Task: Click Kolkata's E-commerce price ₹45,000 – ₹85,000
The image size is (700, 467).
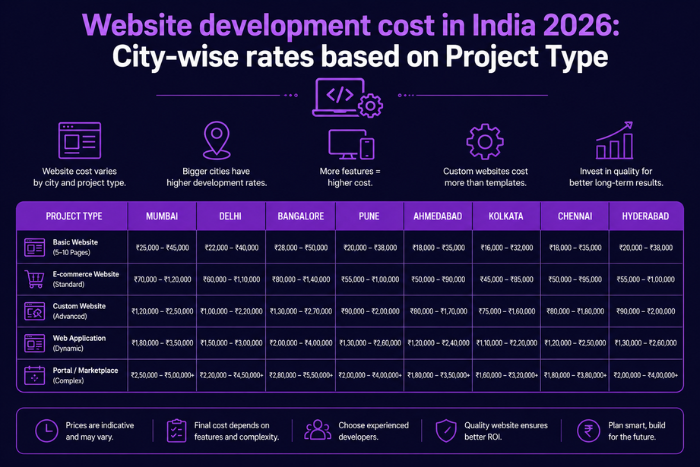Action: [507, 279]
